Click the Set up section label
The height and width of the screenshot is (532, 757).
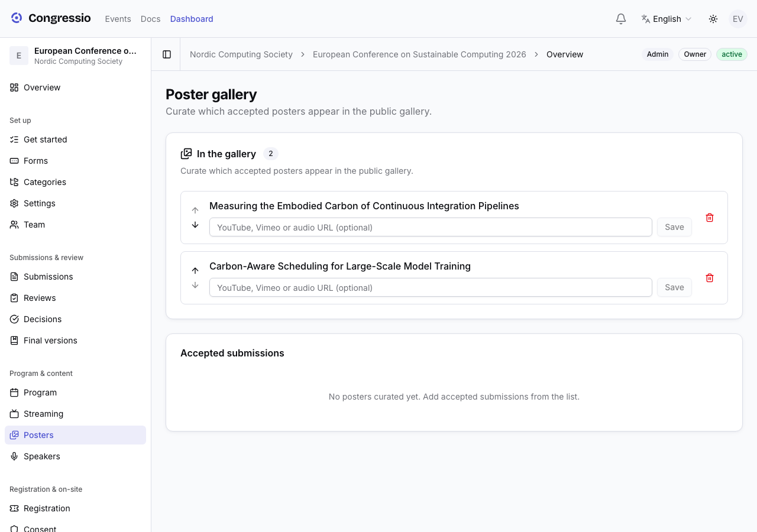20,121
